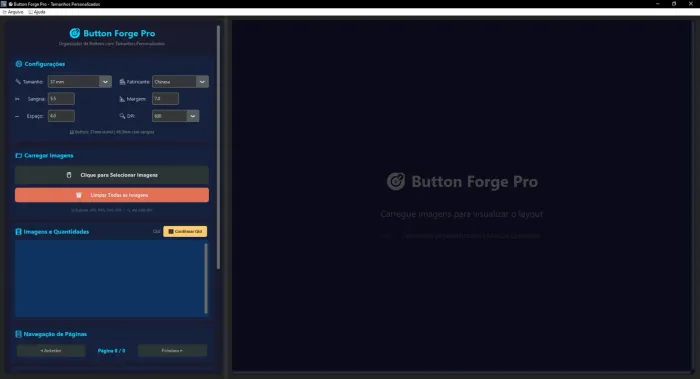Open the Arquivo menu
The width and height of the screenshot is (700, 379).
(x=13, y=12)
